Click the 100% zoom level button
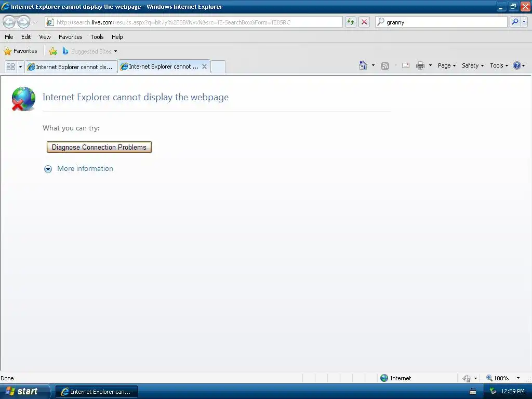This screenshot has height=399, width=532. 497,378
